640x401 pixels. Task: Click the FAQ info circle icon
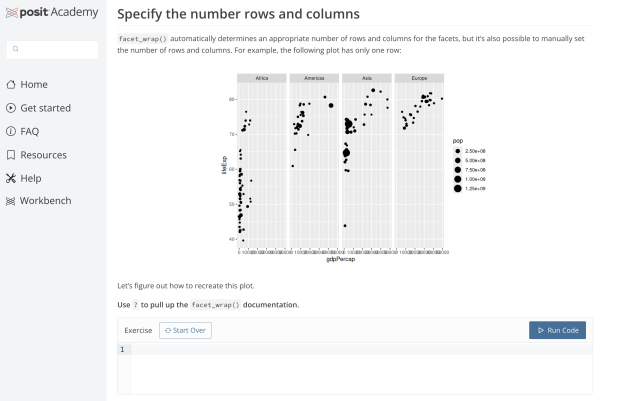[11, 131]
